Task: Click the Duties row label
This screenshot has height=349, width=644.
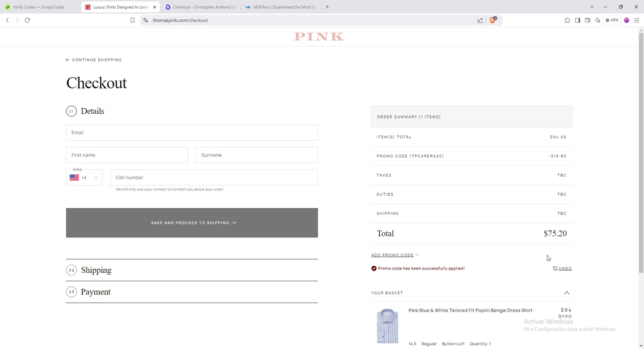Action: [385, 194]
